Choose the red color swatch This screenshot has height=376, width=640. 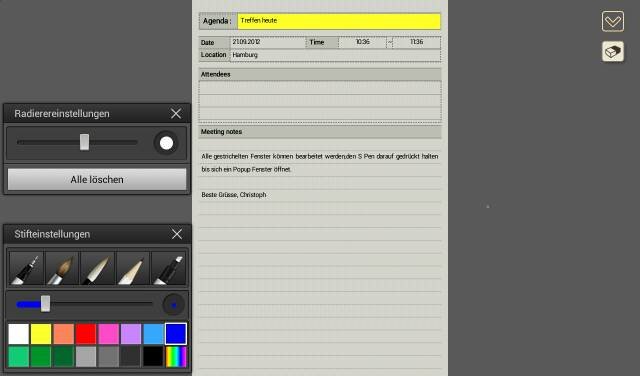pyautogui.click(x=86, y=334)
